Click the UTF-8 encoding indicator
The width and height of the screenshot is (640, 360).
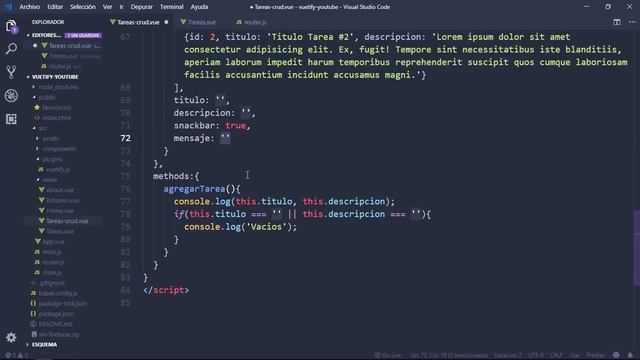tap(536, 355)
